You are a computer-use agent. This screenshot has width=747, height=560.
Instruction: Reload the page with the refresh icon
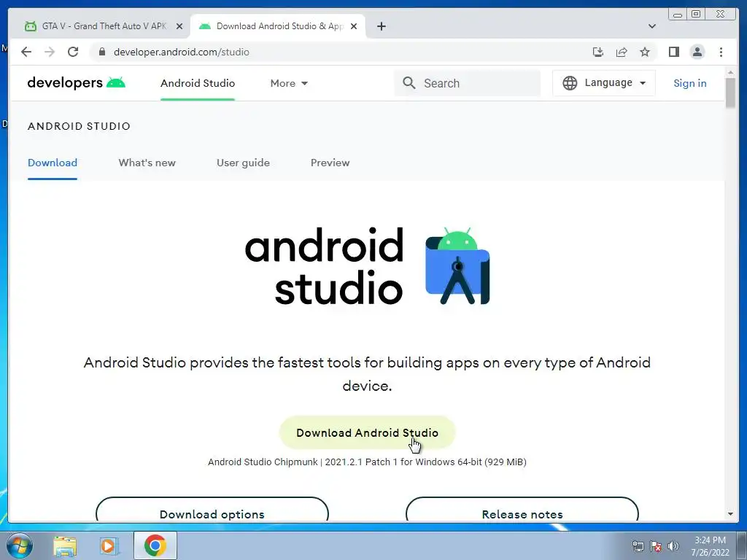click(x=73, y=52)
